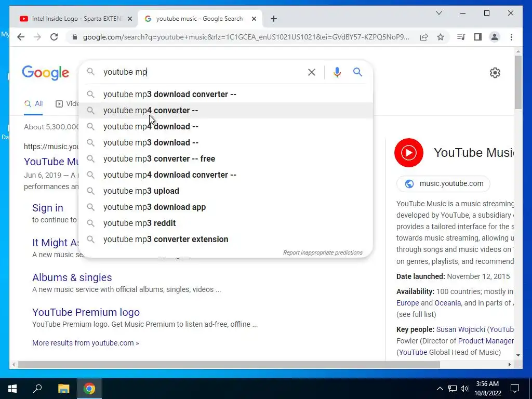Open the Sign in sitelink
532x399 pixels.
tap(47, 208)
